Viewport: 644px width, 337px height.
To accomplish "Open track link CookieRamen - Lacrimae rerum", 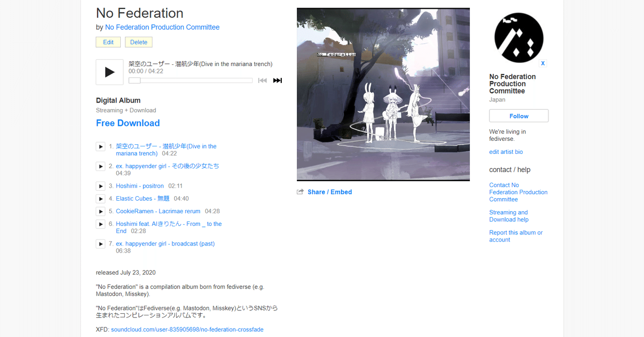I will coord(158,211).
